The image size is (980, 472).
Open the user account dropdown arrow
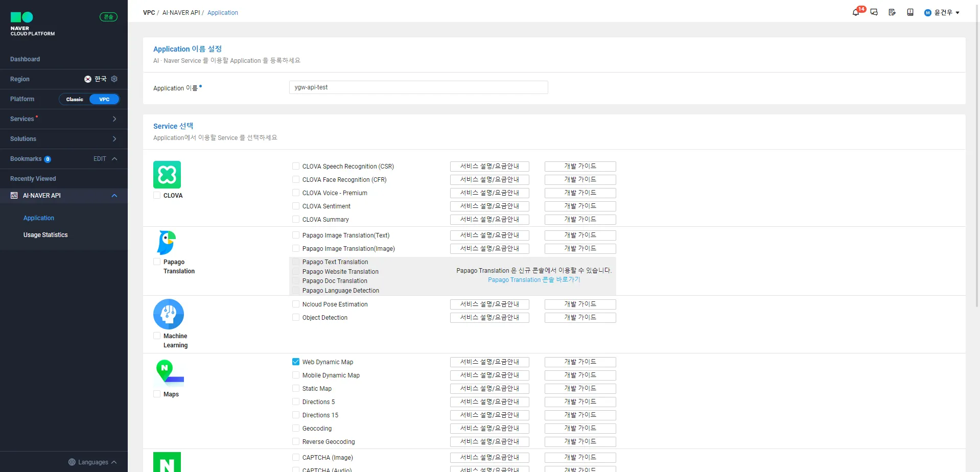point(958,13)
